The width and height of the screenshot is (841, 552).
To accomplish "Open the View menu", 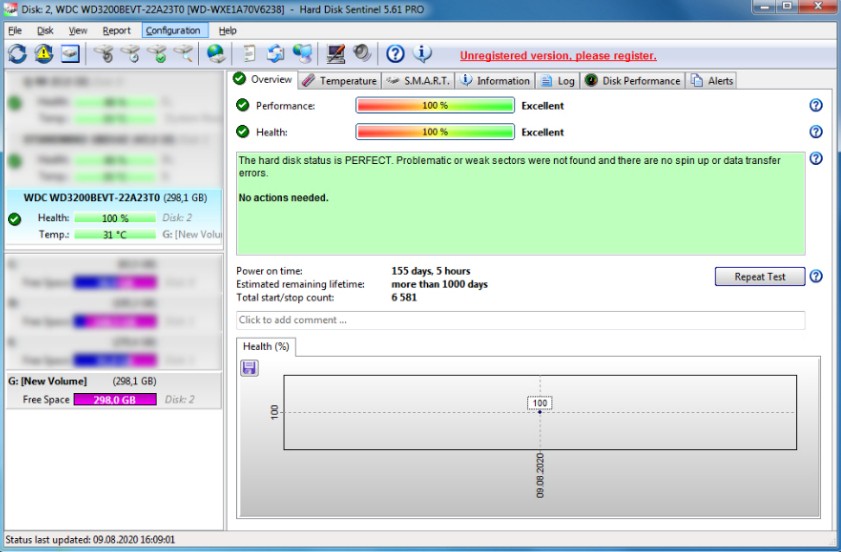I will [x=78, y=31].
